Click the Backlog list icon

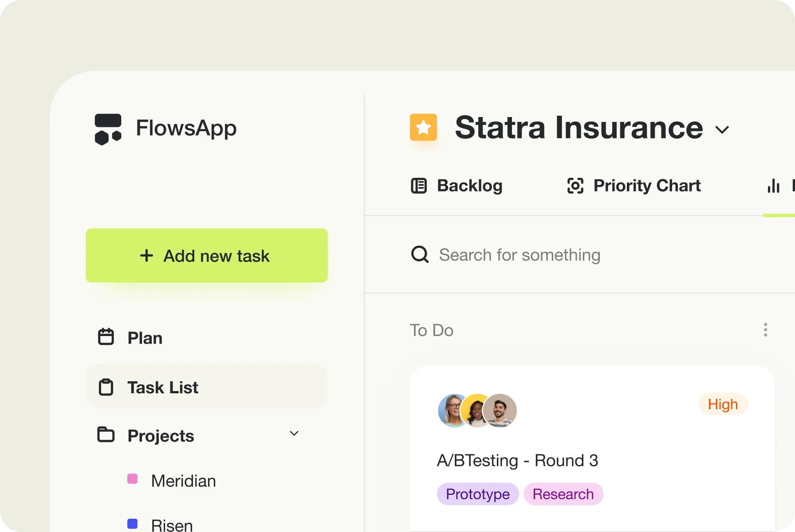click(x=419, y=186)
